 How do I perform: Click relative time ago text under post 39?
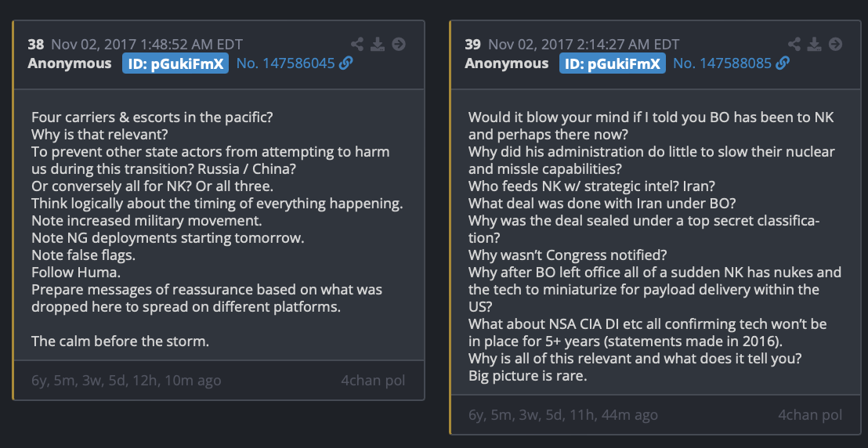(563, 415)
